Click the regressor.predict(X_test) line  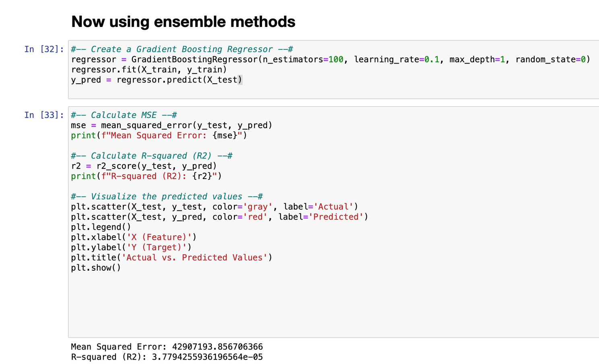[x=157, y=80]
